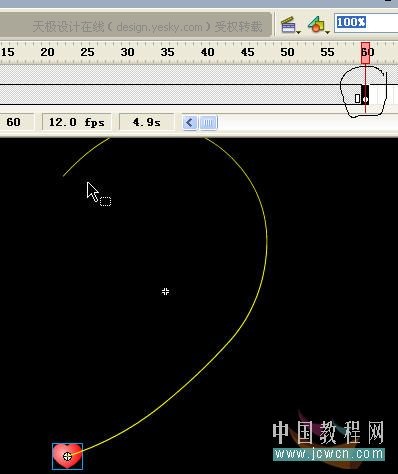Select the 100% zoom level field
This screenshot has height=474, width=398.
click(366, 23)
